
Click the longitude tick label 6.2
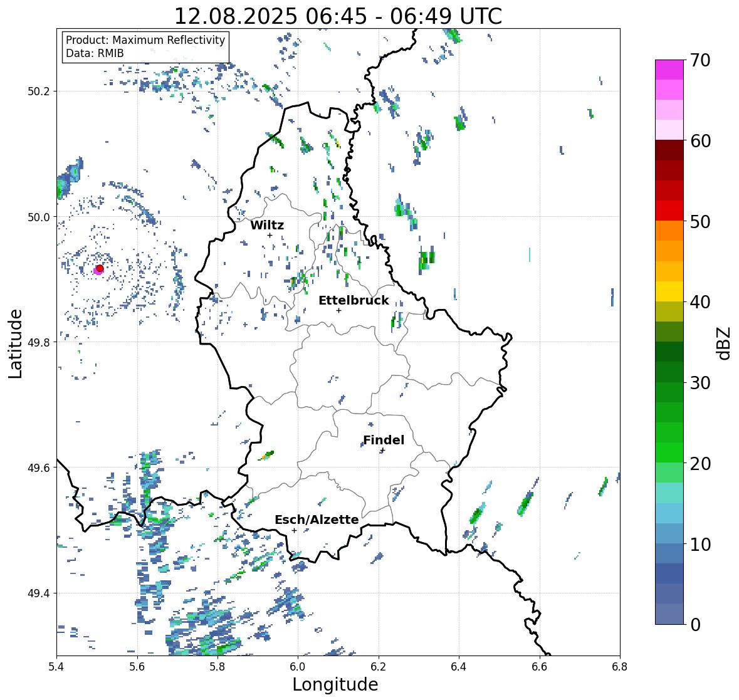(x=379, y=667)
